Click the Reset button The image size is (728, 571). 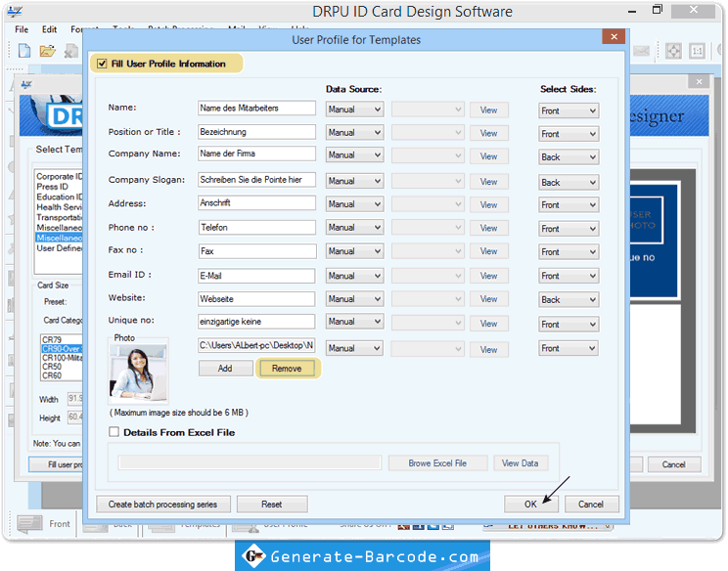pos(272,505)
